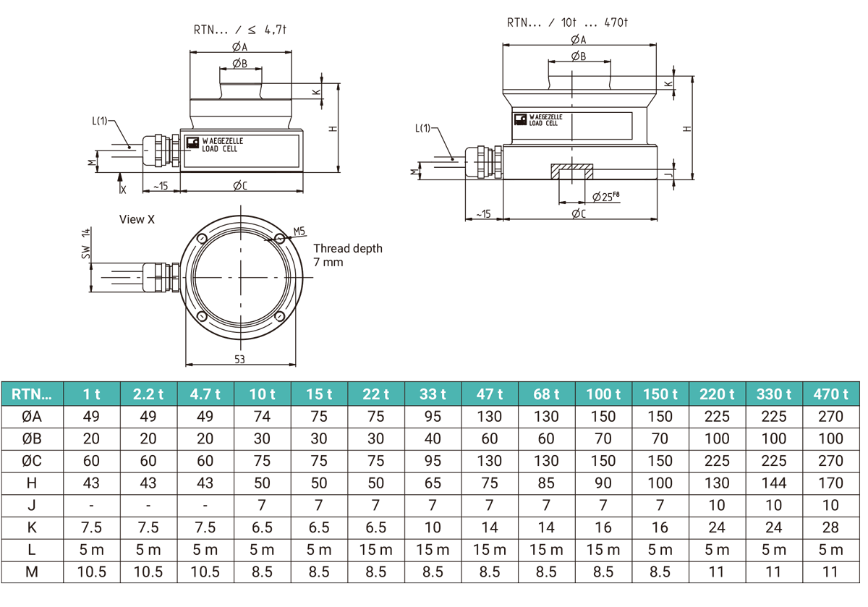Select the "68 t" column header
Image resolution: width=868 pixels, height=607 pixels.
tap(546, 394)
